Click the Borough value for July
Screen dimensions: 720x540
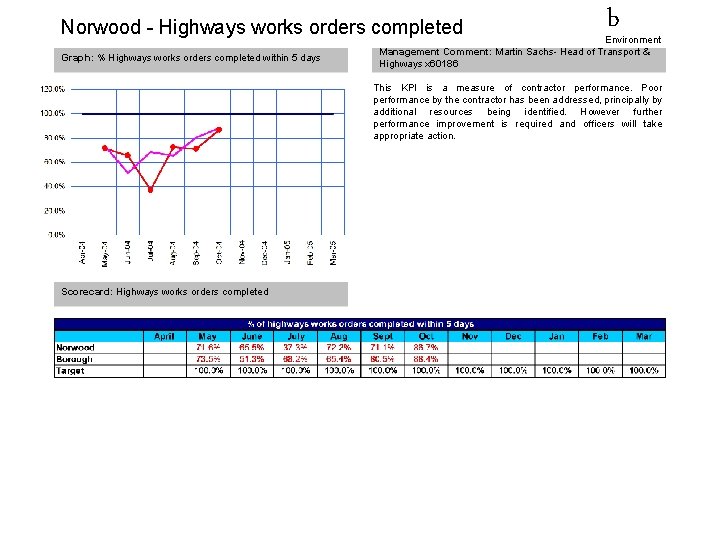click(x=295, y=359)
